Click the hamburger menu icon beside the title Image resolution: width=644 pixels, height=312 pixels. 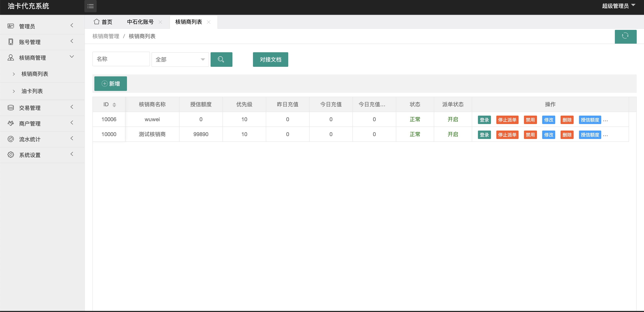pyautogui.click(x=91, y=6)
